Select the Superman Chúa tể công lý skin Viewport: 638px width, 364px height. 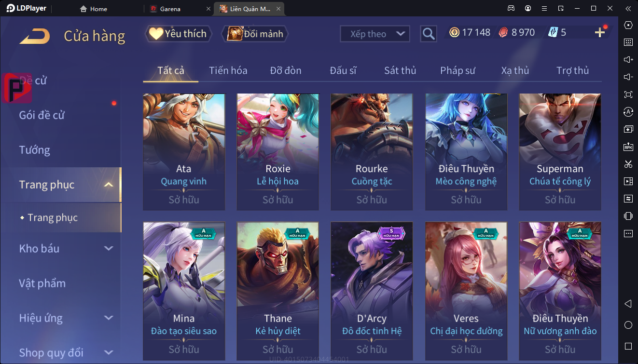point(560,152)
